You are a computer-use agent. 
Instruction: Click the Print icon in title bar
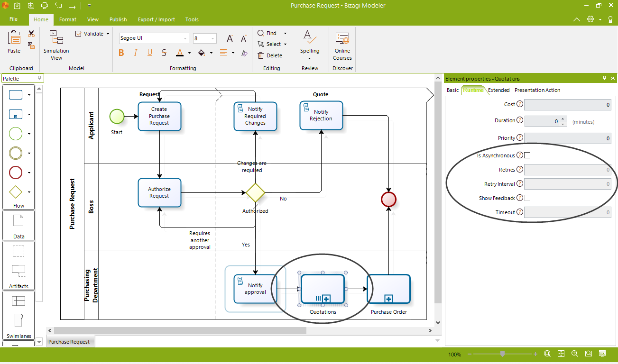point(45,6)
